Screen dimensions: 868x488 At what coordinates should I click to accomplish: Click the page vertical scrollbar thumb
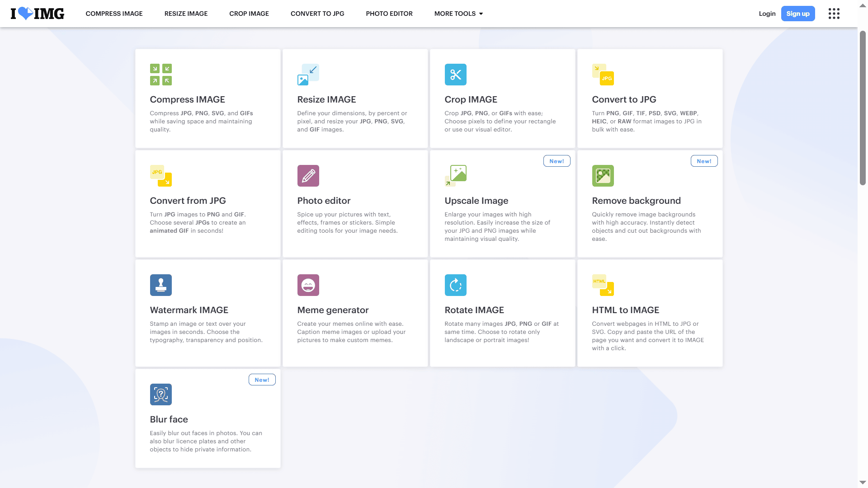point(863,108)
